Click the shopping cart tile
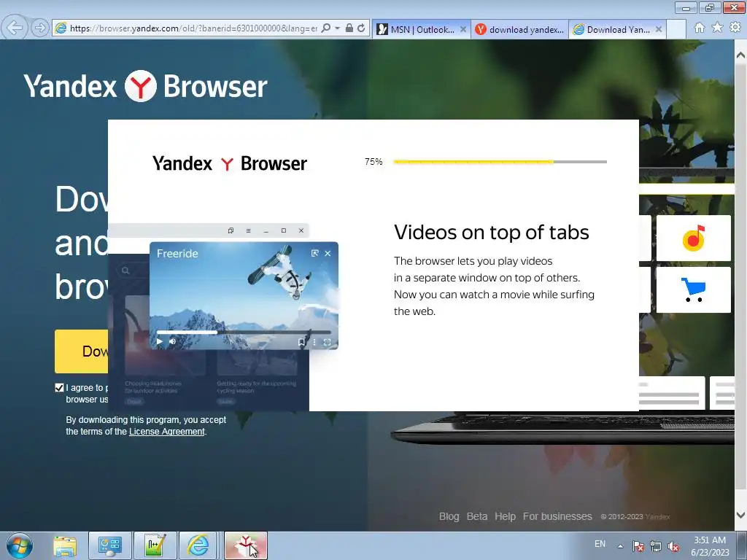The width and height of the screenshot is (747, 560). point(693,289)
